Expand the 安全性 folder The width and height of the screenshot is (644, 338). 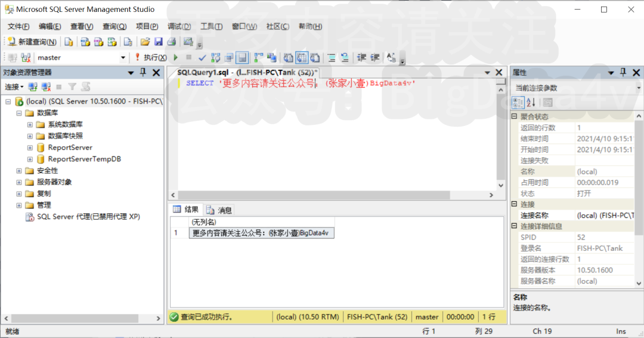pyautogui.click(x=19, y=170)
